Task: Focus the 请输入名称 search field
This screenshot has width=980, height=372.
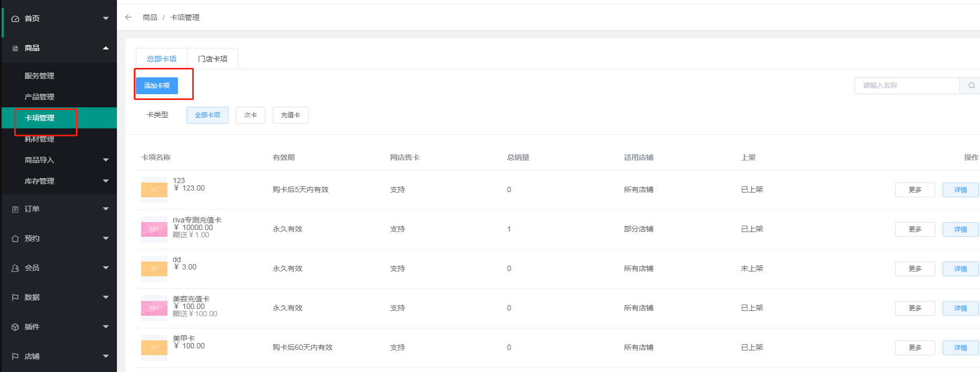Action: pyautogui.click(x=907, y=85)
